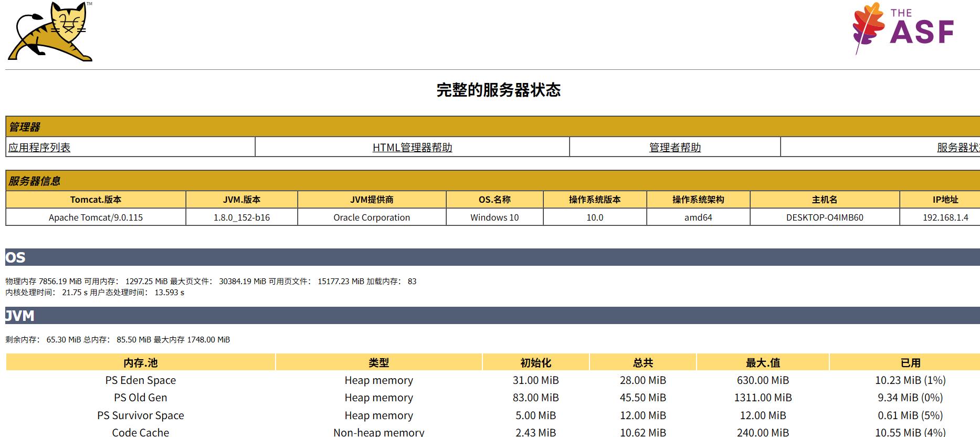
Task: Click the PS Eden Space row name
Action: pos(141,380)
